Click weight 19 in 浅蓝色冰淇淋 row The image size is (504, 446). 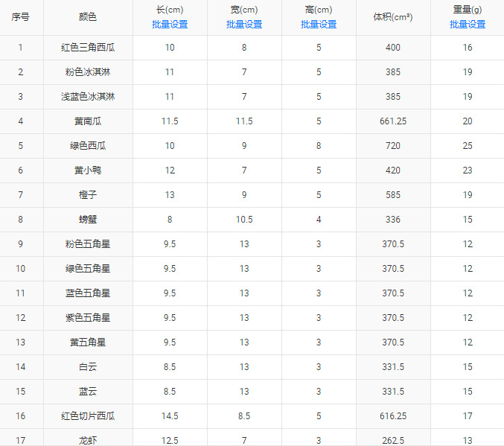click(468, 97)
